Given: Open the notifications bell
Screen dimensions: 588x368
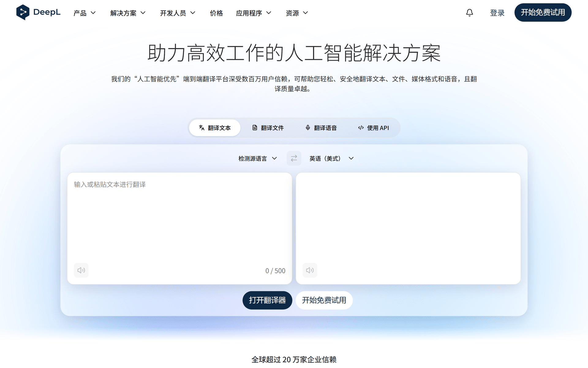Looking at the screenshot, I should 469,13.
